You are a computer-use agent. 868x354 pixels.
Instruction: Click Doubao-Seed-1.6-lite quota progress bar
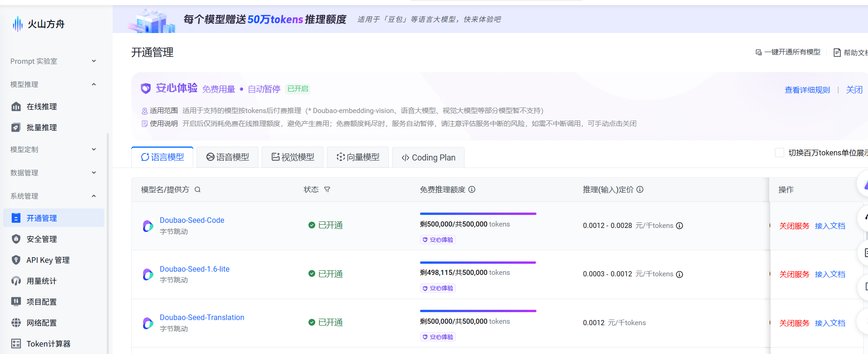click(478, 262)
